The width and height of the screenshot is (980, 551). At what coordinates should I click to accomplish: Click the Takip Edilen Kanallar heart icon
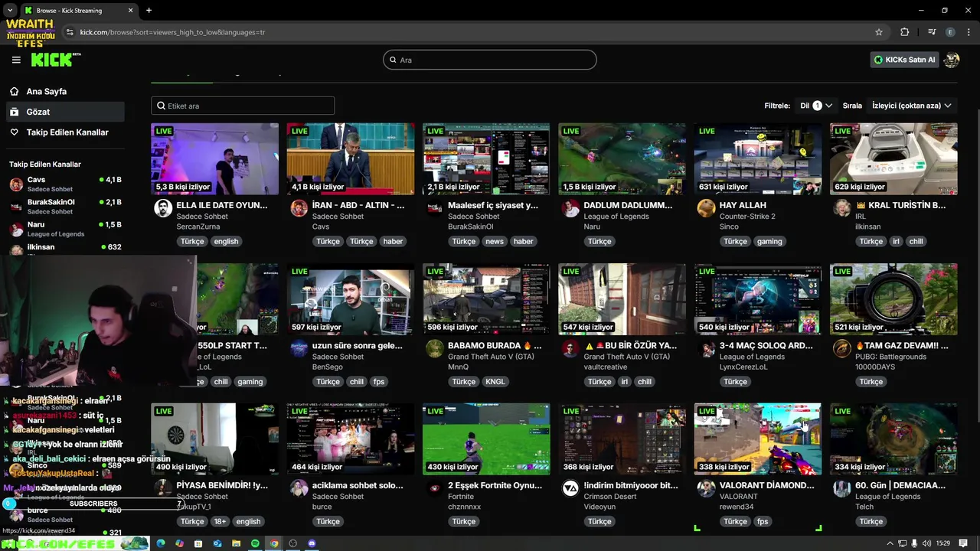pyautogui.click(x=15, y=132)
